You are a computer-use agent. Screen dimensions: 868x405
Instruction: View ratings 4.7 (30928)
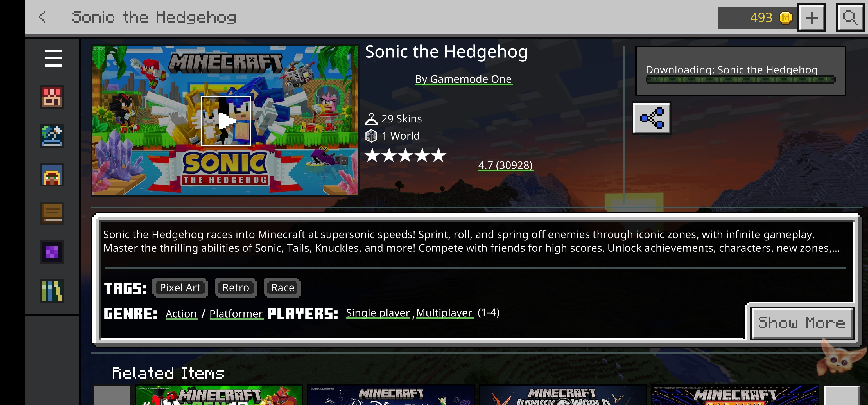pos(505,165)
